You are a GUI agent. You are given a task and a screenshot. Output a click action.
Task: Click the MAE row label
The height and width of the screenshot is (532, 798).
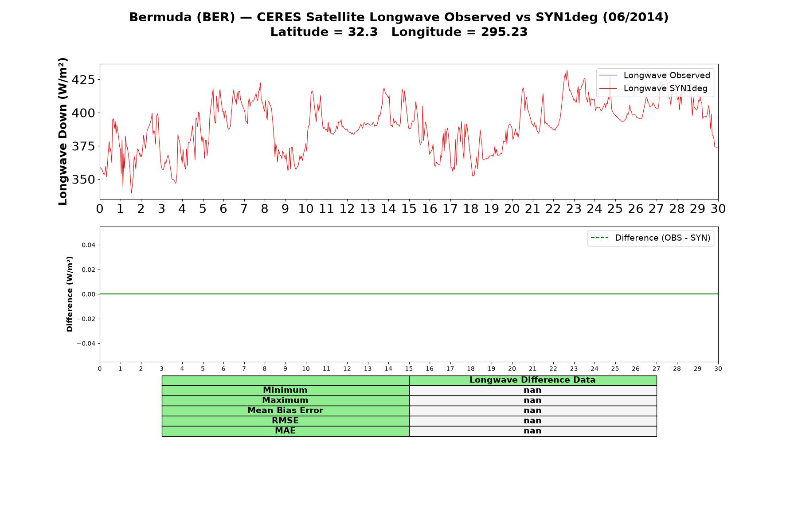tap(285, 431)
